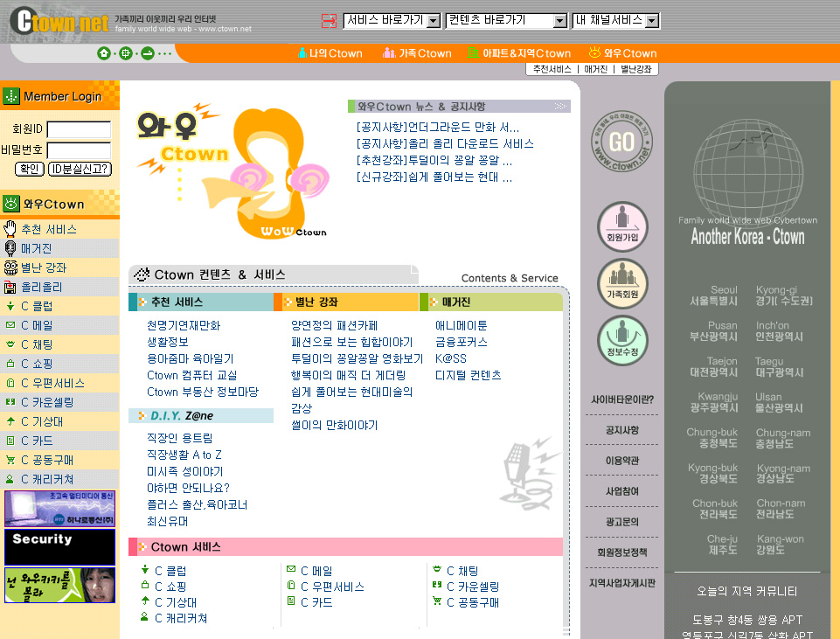Click the red arrow icon beside dropdowns
The image size is (840, 639).
(329, 21)
